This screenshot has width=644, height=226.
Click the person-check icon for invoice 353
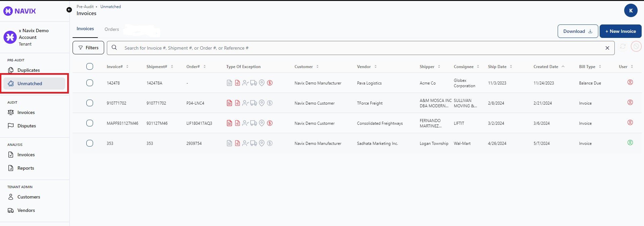245,143
